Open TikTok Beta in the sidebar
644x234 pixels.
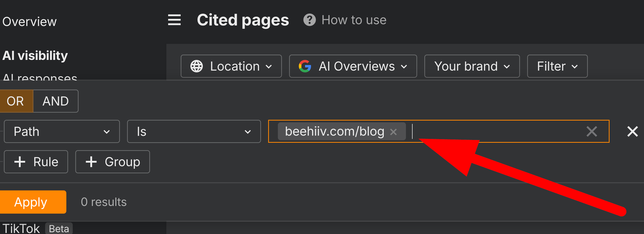click(22, 228)
